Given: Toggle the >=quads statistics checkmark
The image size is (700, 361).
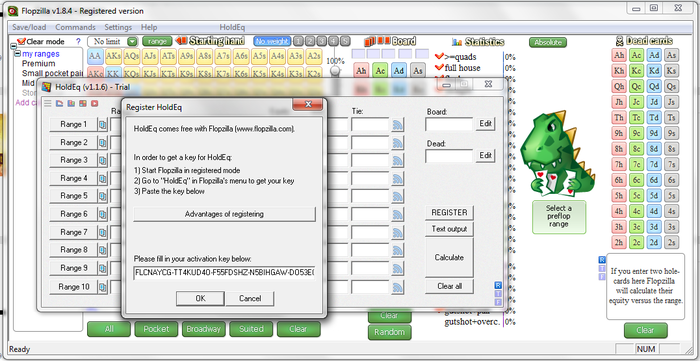Looking at the screenshot, I should tap(439, 57).
